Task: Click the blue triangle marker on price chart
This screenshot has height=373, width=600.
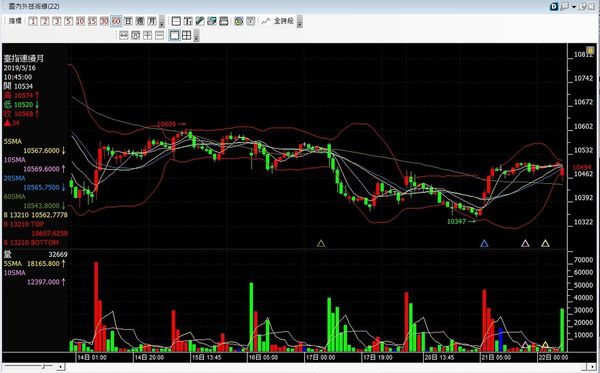Action: (484, 243)
